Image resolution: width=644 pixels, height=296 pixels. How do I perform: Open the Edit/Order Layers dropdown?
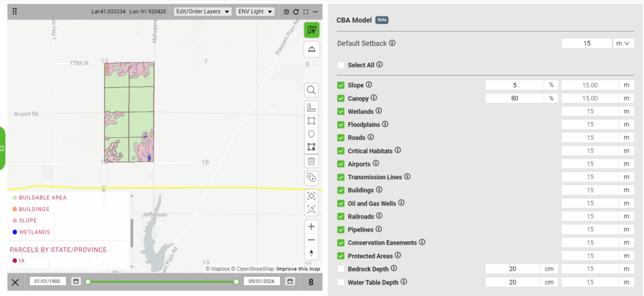click(203, 11)
